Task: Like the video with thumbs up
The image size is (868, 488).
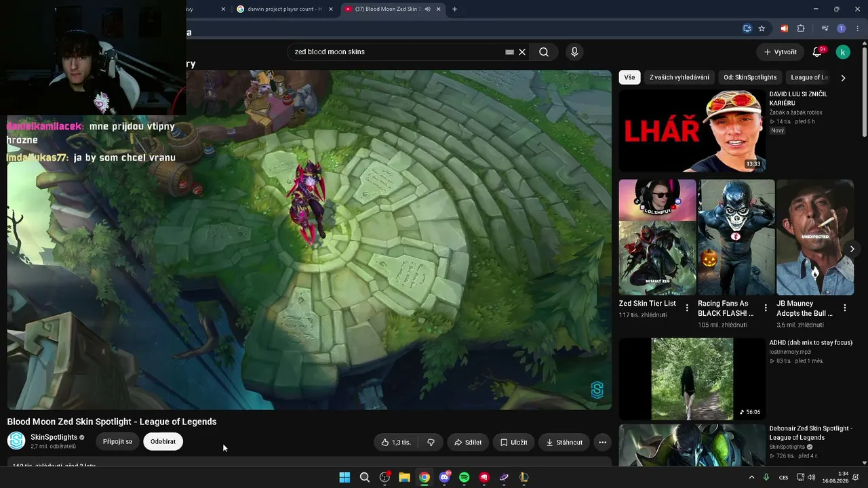Action: pyautogui.click(x=397, y=443)
